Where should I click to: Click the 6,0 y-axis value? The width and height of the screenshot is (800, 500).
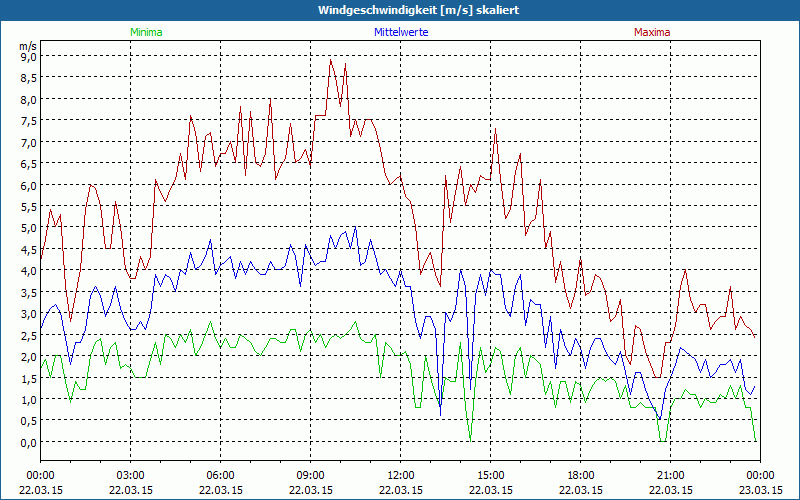click(x=29, y=185)
